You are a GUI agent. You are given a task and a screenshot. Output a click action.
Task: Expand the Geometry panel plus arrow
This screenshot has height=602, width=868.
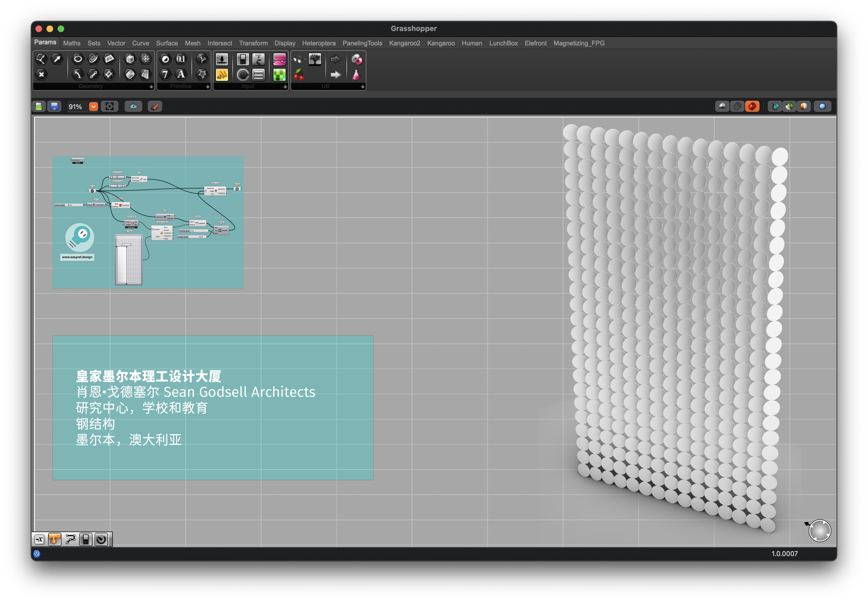[x=151, y=87]
